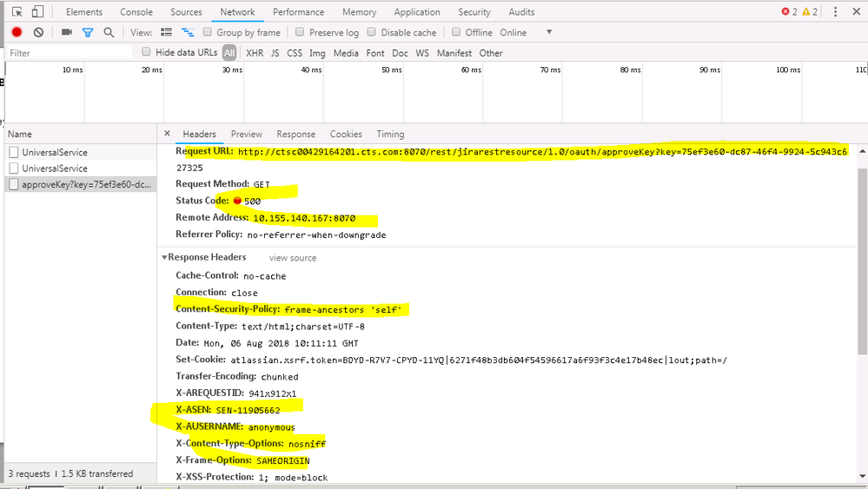Collapse the Response Headers section
Screen dimensions: 868x489
click(164, 257)
